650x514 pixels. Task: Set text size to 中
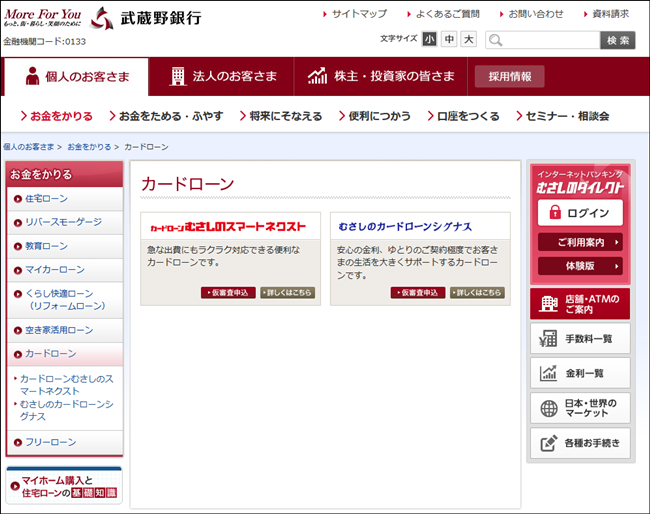tap(449, 39)
